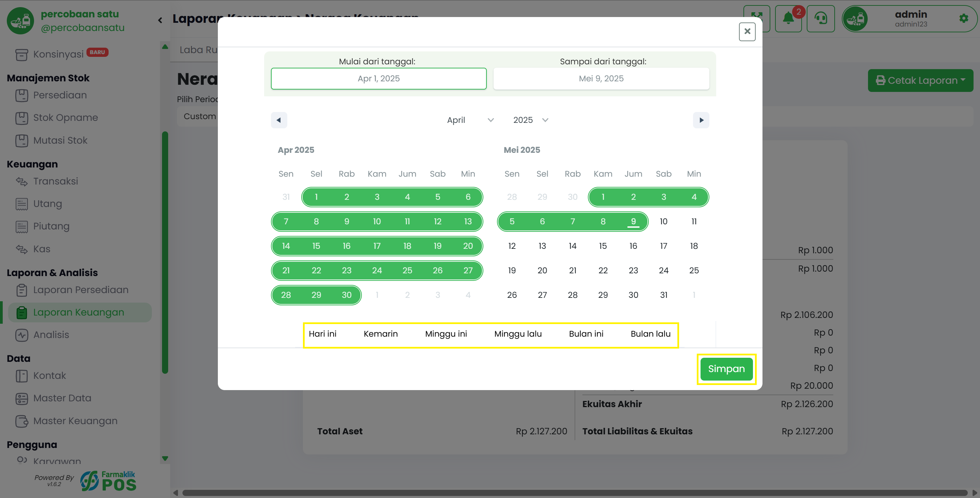980x498 pixels.
Task: Click the Utang receipt icon
Action: click(21, 204)
